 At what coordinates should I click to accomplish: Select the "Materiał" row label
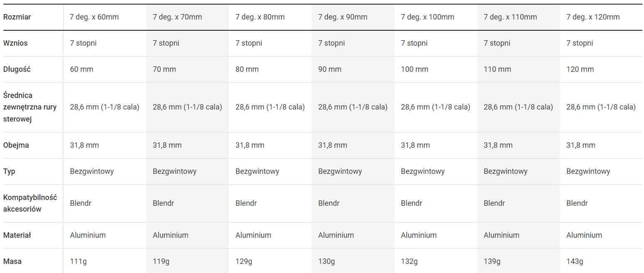tap(18, 235)
